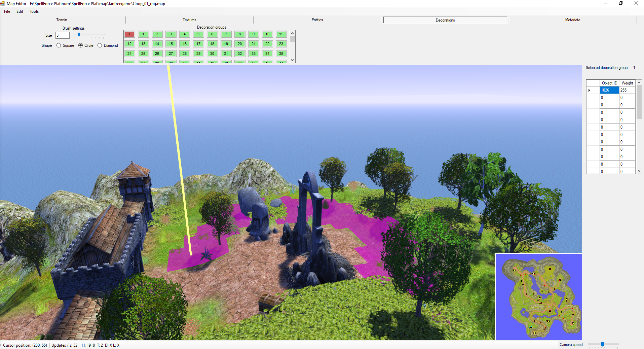644x349 pixels.
Task: Select decoration group 7
Action: 226,34
